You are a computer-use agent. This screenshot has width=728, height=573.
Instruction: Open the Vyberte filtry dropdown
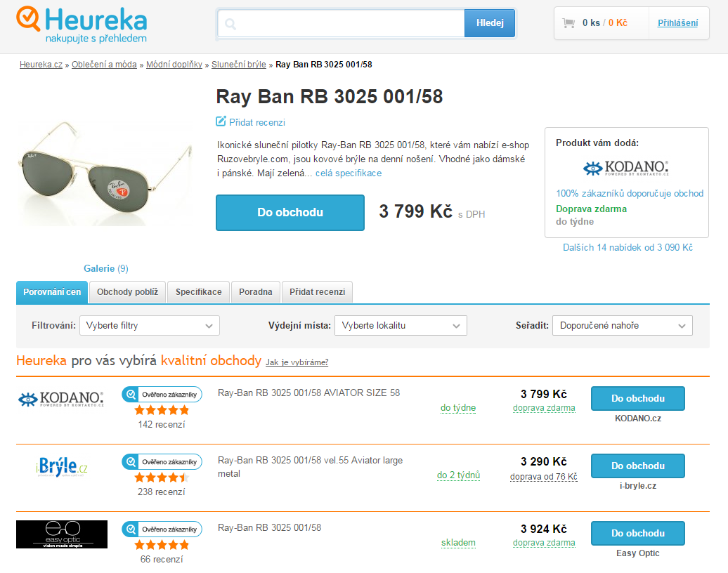tap(150, 325)
